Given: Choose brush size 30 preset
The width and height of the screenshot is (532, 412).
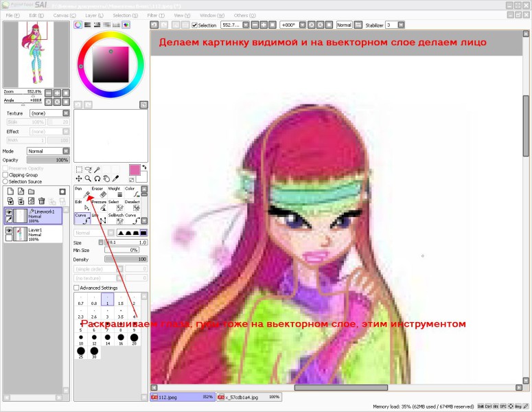Looking at the screenshot, I should pyautogui.click(x=94, y=353).
